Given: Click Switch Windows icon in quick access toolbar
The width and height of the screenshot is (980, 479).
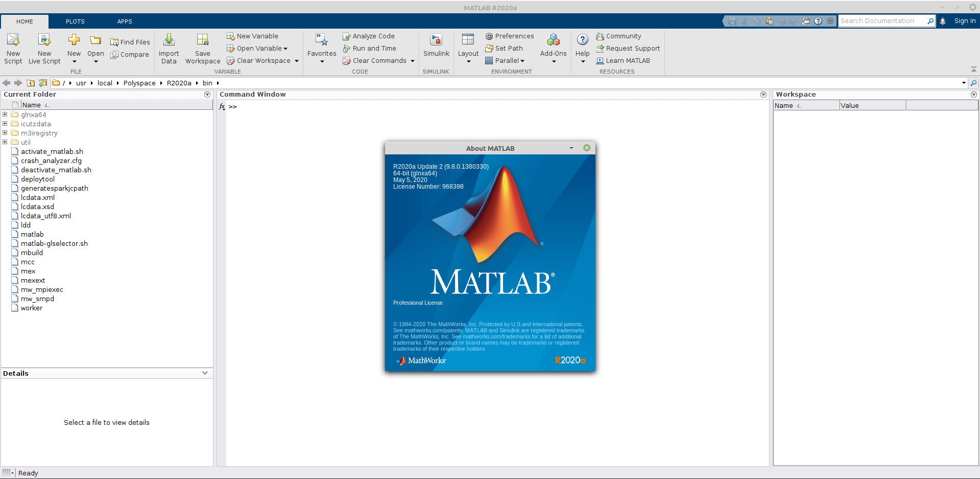Looking at the screenshot, I should 806,21.
